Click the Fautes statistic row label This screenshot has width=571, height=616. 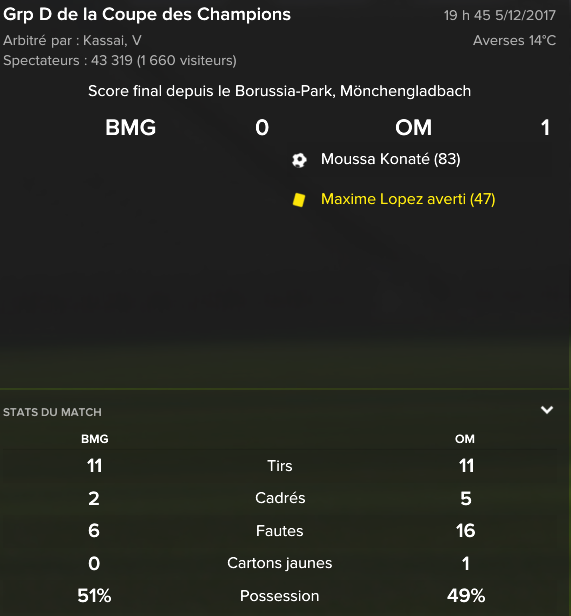tap(280, 531)
